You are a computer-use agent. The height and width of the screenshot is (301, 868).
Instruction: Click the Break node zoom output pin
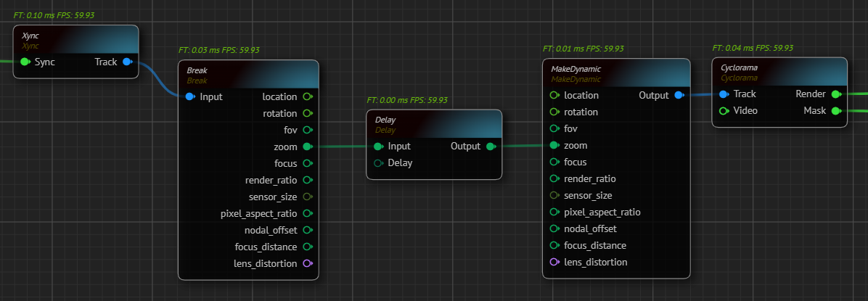[x=307, y=147]
